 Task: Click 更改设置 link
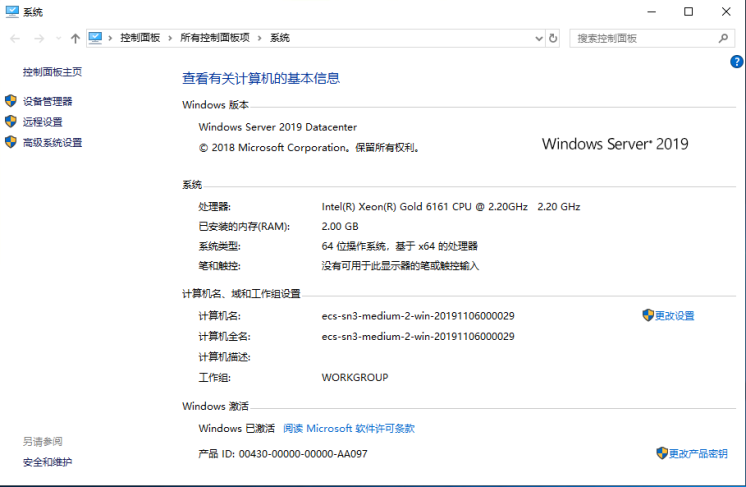[x=675, y=315]
